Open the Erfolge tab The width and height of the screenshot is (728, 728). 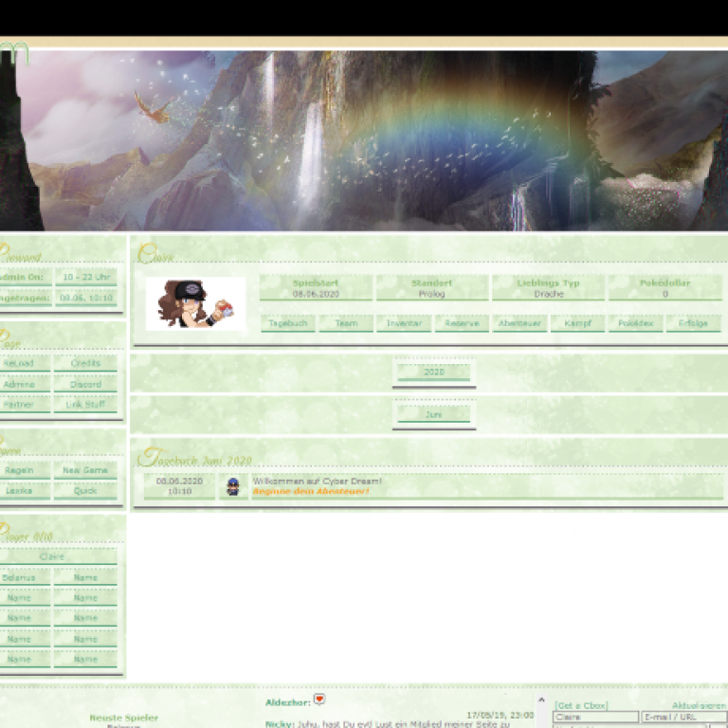tap(693, 323)
